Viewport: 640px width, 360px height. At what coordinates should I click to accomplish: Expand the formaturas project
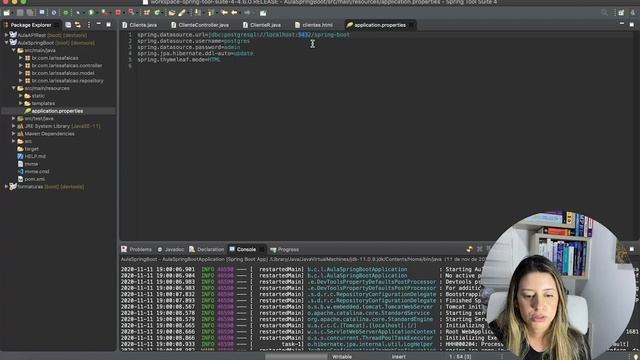[x=7, y=187]
